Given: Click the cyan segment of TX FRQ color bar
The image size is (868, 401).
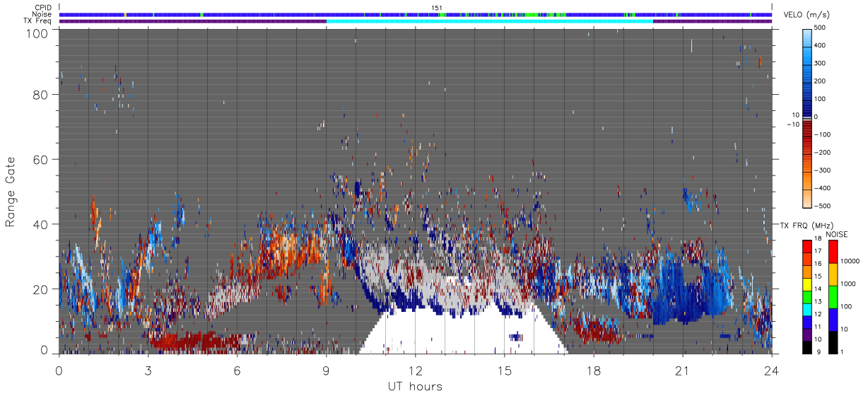Looking at the screenshot, I should (x=807, y=308).
